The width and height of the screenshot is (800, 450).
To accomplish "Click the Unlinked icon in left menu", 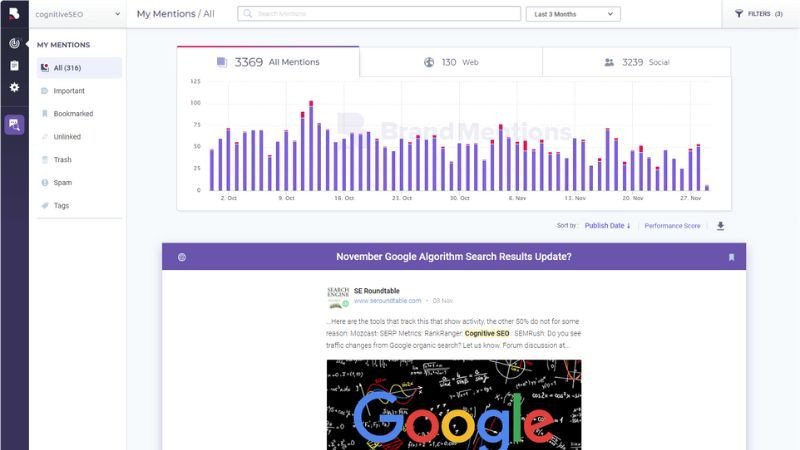I will (x=44, y=137).
